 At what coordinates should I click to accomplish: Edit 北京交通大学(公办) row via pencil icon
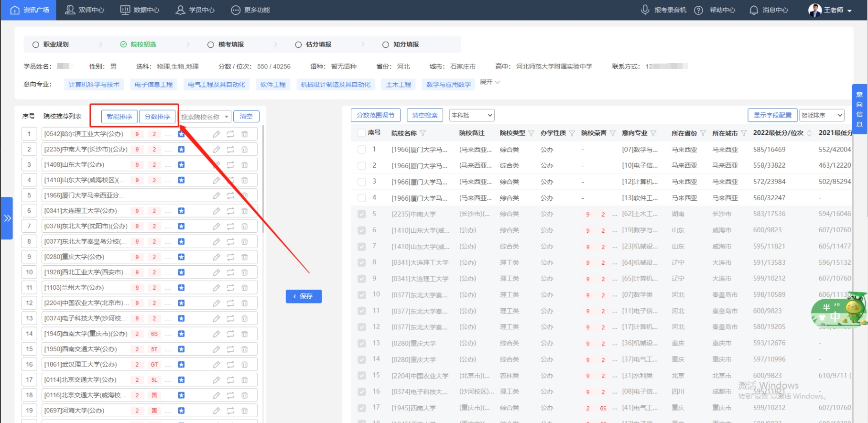217,380
